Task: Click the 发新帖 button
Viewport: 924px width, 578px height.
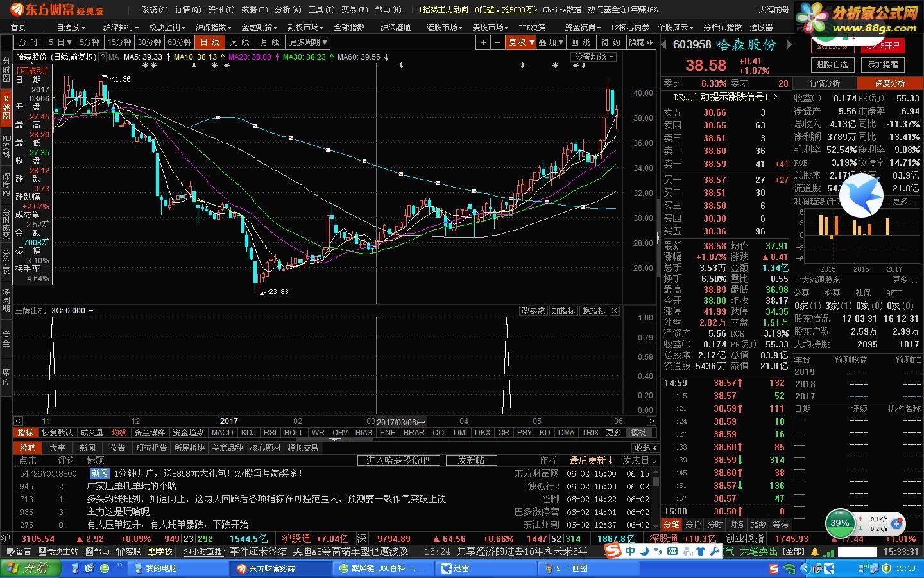Action: 471,460
